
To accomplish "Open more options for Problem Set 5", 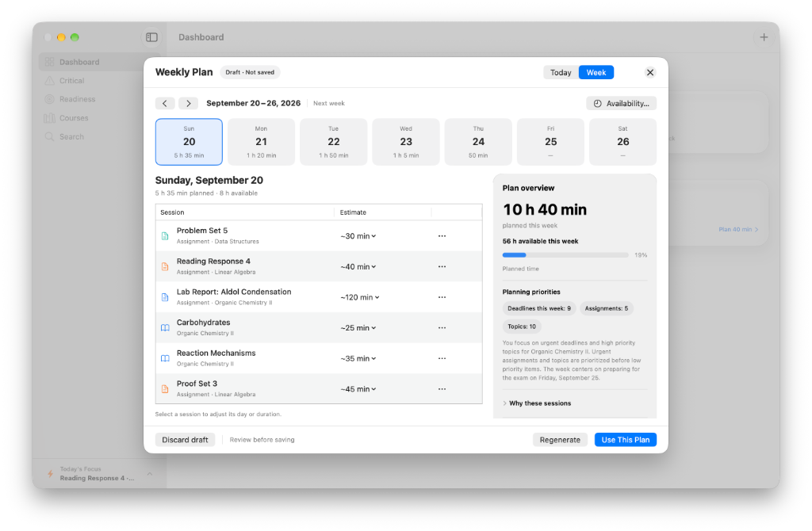I will coord(442,236).
